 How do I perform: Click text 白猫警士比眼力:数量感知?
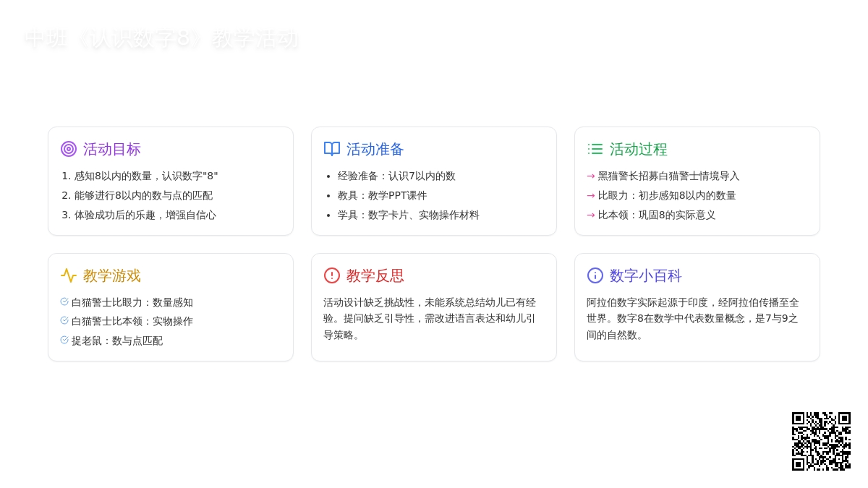(132, 302)
